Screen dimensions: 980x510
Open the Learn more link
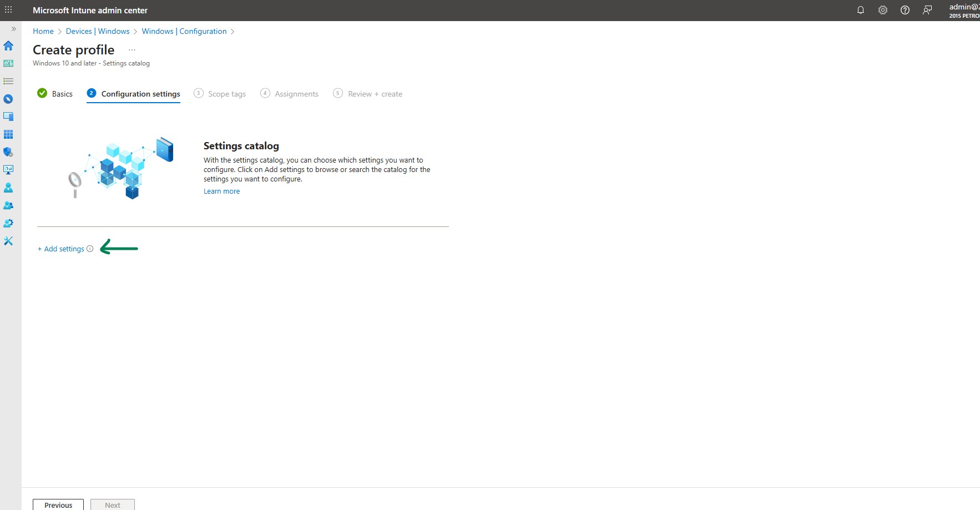tap(221, 191)
